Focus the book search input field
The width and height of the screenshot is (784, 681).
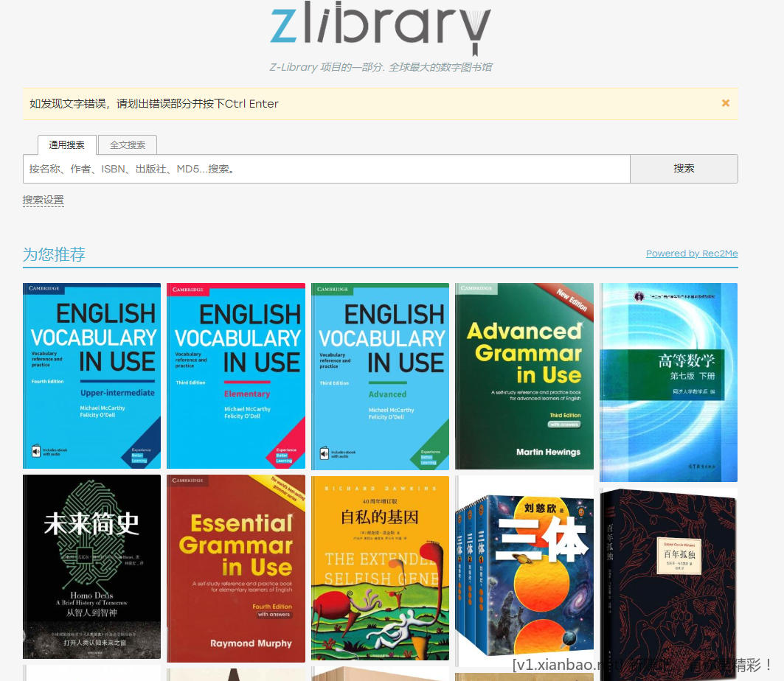tap(327, 169)
